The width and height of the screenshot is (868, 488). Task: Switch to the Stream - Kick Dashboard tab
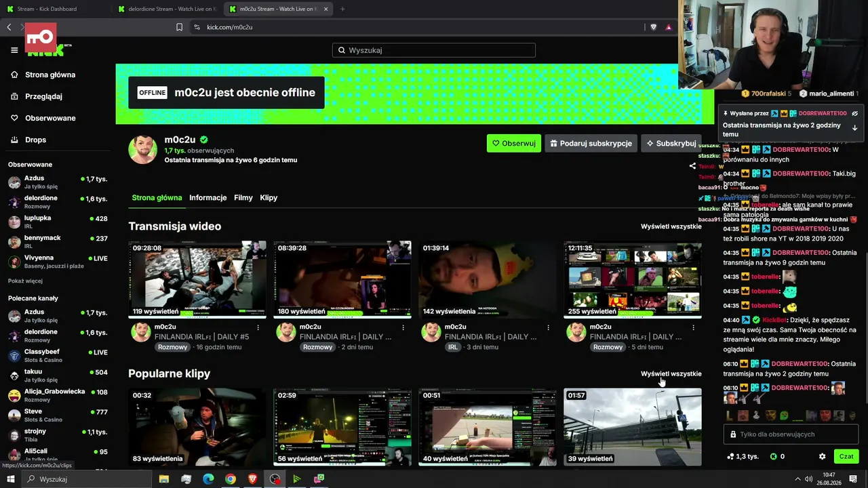pyautogui.click(x=53, y=9)
